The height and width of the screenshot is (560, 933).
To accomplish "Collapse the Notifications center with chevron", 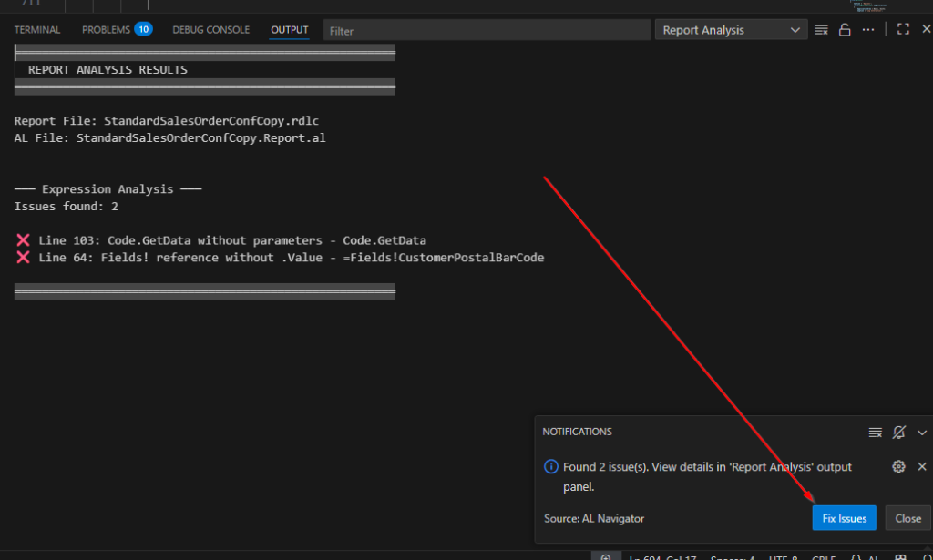I will point(922,432).
